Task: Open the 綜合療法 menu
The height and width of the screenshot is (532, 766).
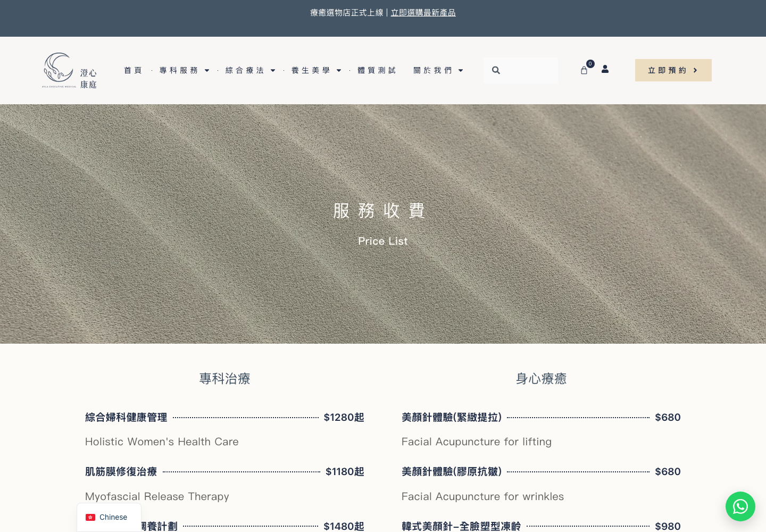Action: [x=245, y=70]
